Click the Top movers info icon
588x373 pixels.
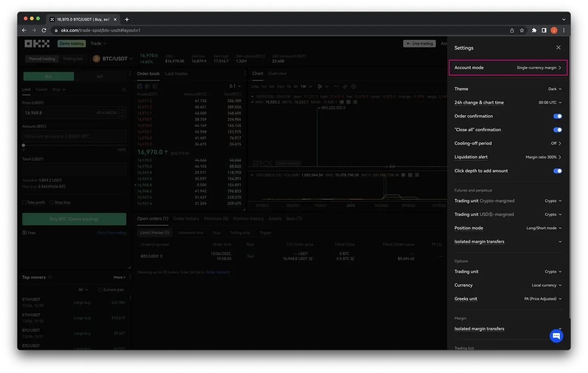pyautogui.click(x=50, y=277)
